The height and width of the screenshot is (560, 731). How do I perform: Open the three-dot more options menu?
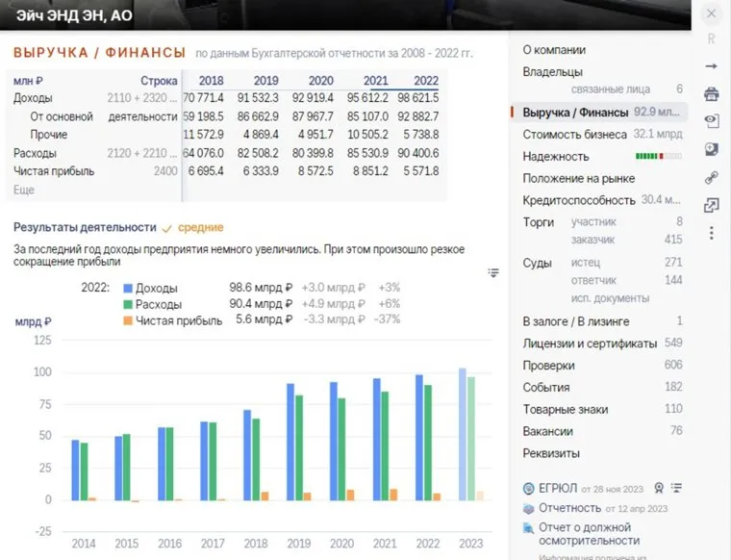(711, 233)
